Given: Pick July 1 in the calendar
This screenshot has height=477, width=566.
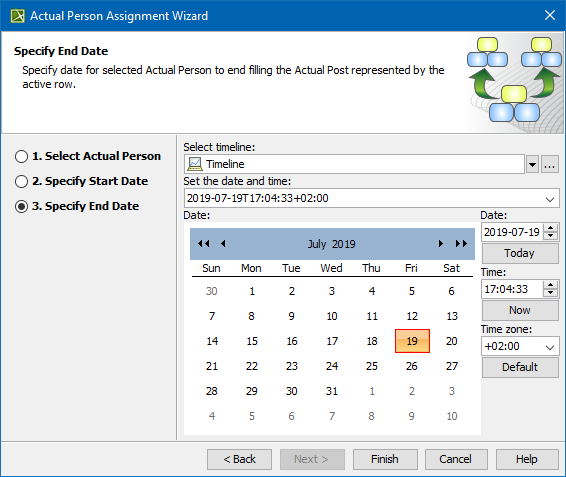Looking at the screenshot, I should click(252, 291).
